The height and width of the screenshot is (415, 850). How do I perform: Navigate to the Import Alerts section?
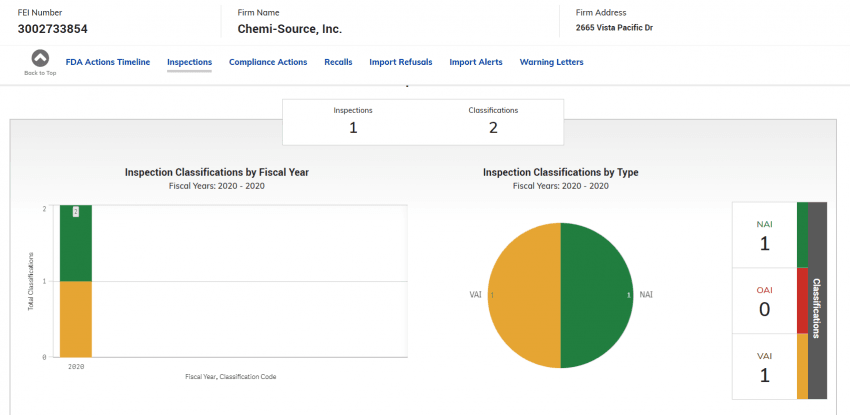pos(476,62)
